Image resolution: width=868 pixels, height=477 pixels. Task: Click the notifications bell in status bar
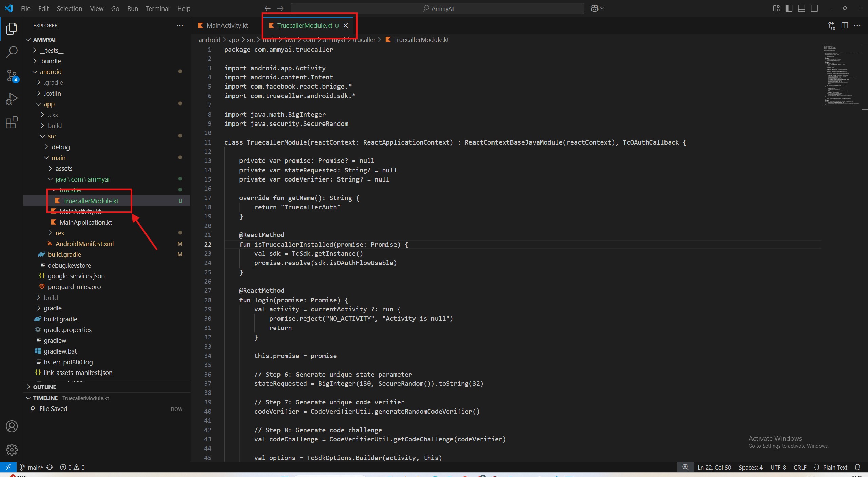tap(857, 467)
